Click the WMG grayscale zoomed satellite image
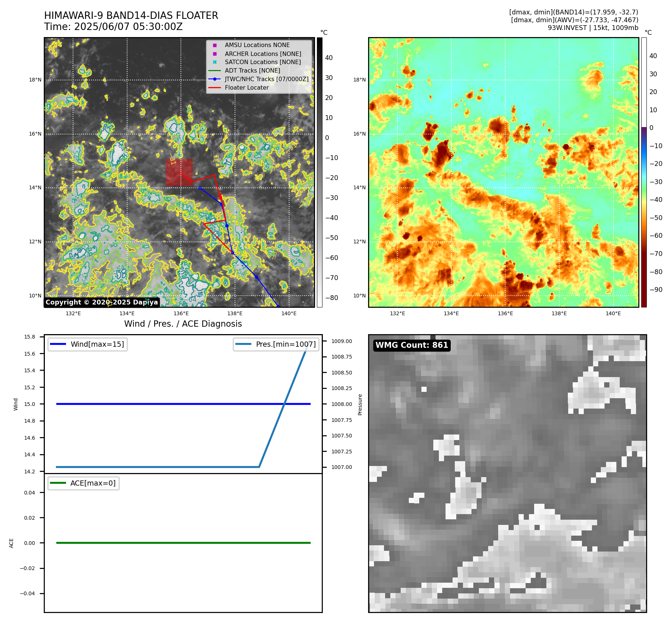This screenshot has height=626, width=672. (x=507, y=473)
